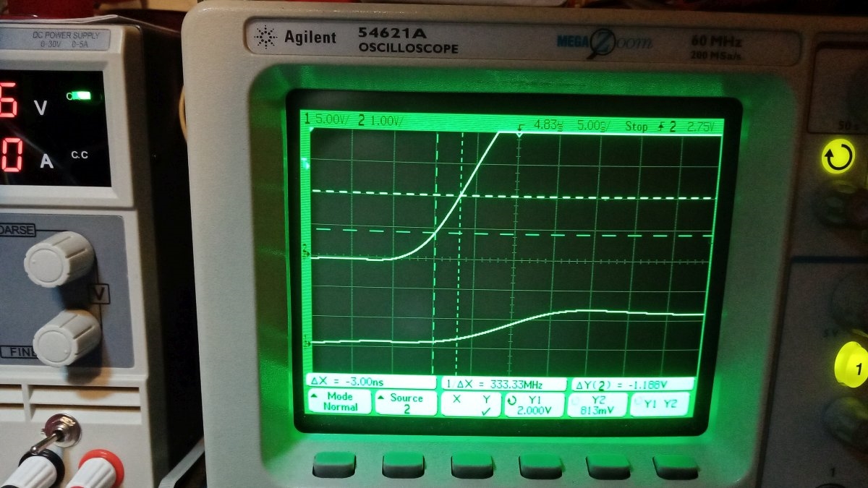
Task: Toggle the X Y cursor selection softkey
Action: (471, 403)
